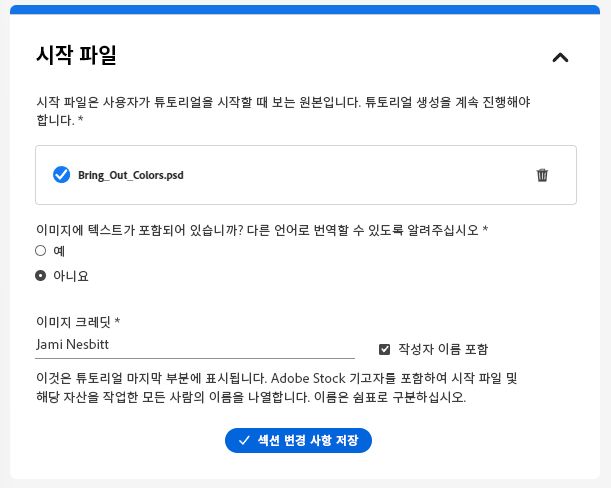Click the Bring_Out_Colors.psd file name
The width and height of the screenshot is (611, 488).
coord(131,175)
